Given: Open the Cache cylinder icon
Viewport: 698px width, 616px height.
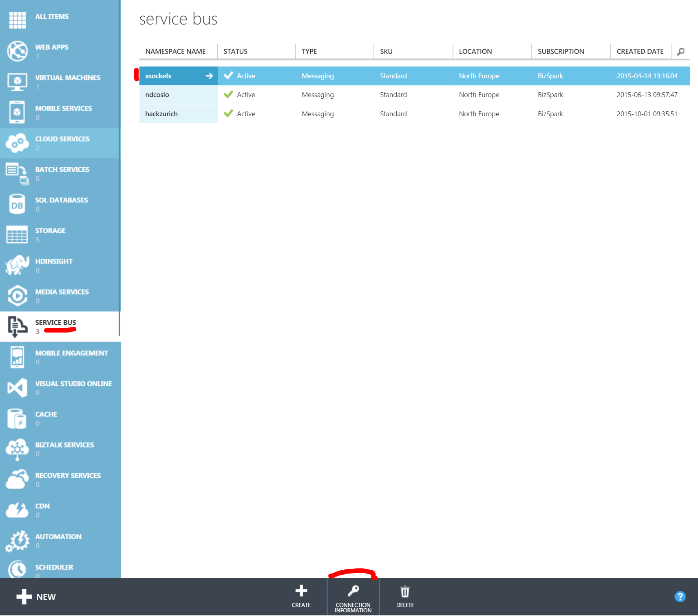Looking at the screenshot, I should [17, 418].
